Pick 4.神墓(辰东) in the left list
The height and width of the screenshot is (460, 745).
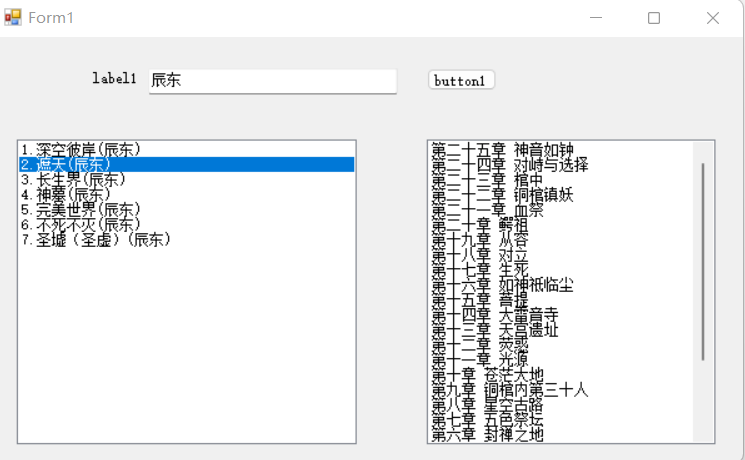[x=66, y=195]
